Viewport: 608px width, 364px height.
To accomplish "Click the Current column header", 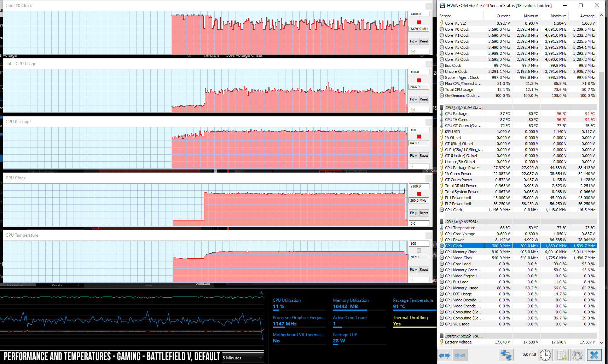I will pos(498,16).
